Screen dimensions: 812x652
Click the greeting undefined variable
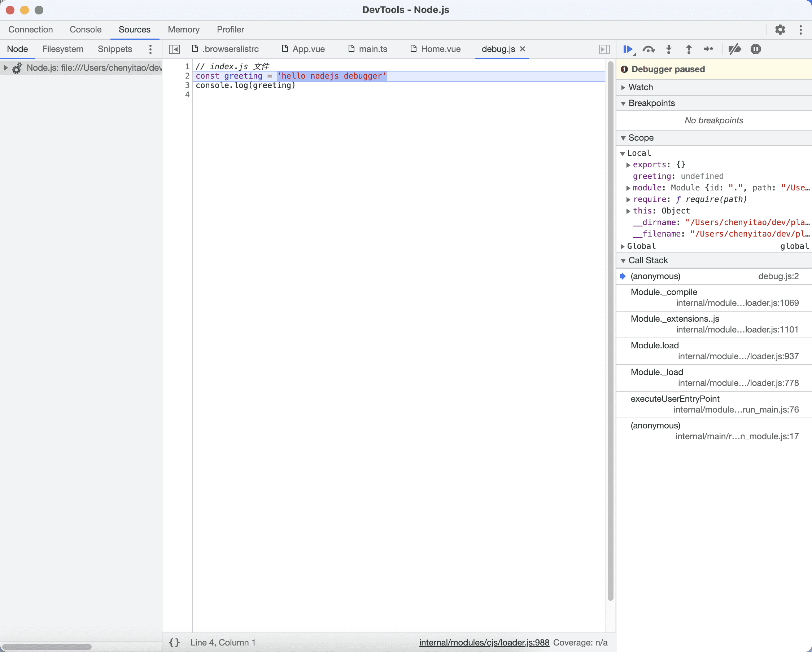678,176
